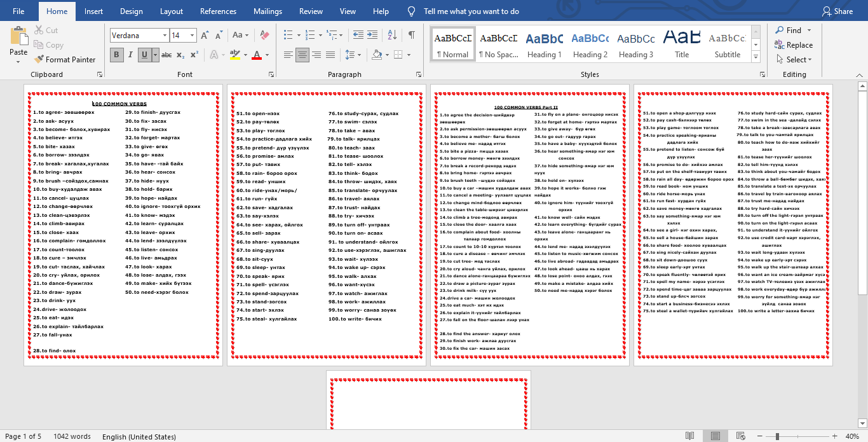The width and height of the screenshot is (868, 442).
Task: Open the Verdana font name dropdown
Action: click(165, 36)
